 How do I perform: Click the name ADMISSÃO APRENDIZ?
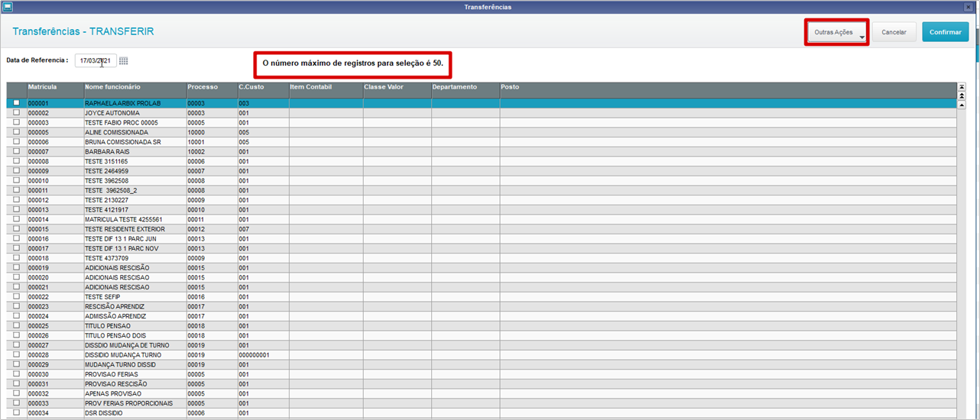115,316
